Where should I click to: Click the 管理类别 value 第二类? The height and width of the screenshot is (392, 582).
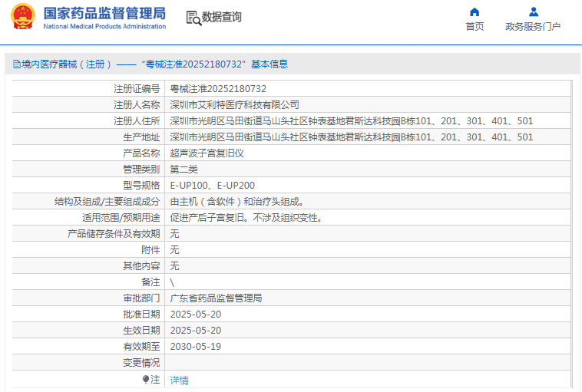point(184,170)
